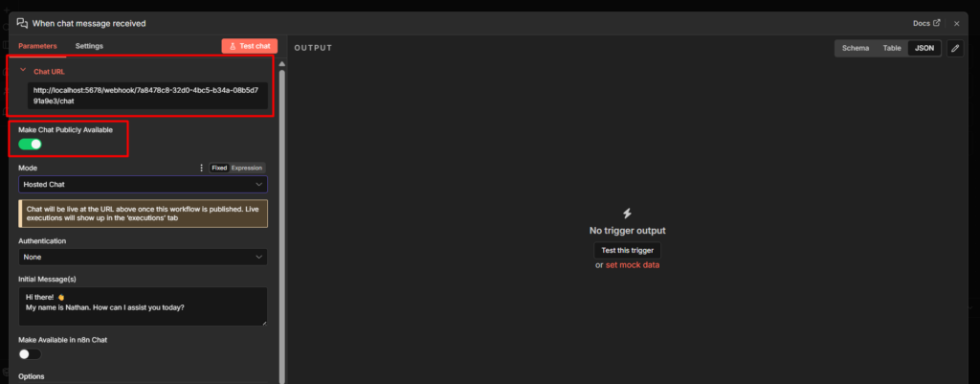Collapse the Chat URL section chevron
The width and height of the screenshot is (980, 384).
tap(23, 70)
